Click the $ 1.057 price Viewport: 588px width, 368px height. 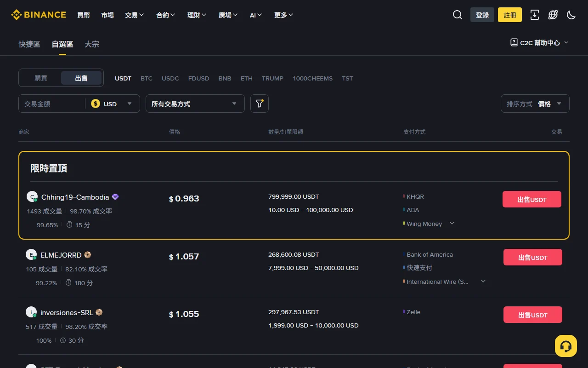(184, 257)
